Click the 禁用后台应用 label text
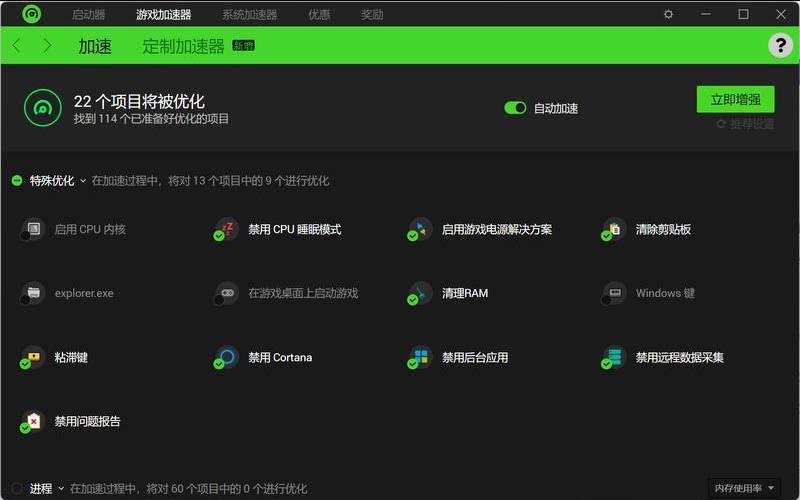 coord(475,357)
